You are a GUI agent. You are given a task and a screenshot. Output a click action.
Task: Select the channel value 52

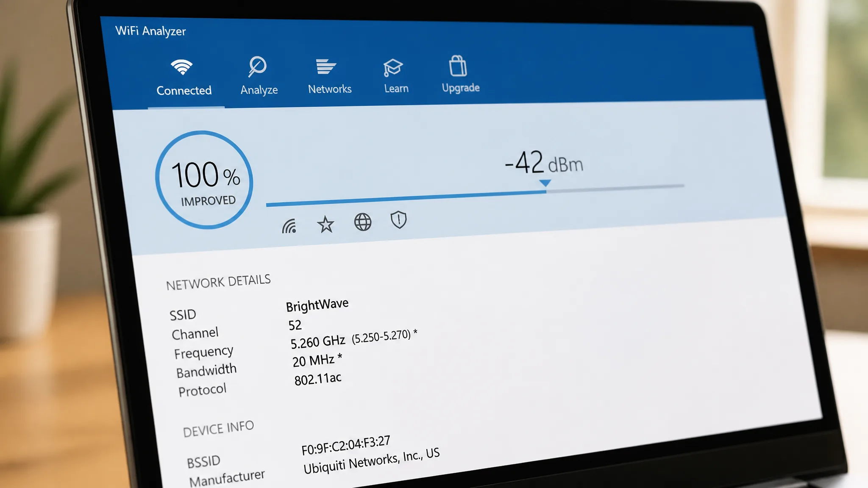(x=295, y=325)
